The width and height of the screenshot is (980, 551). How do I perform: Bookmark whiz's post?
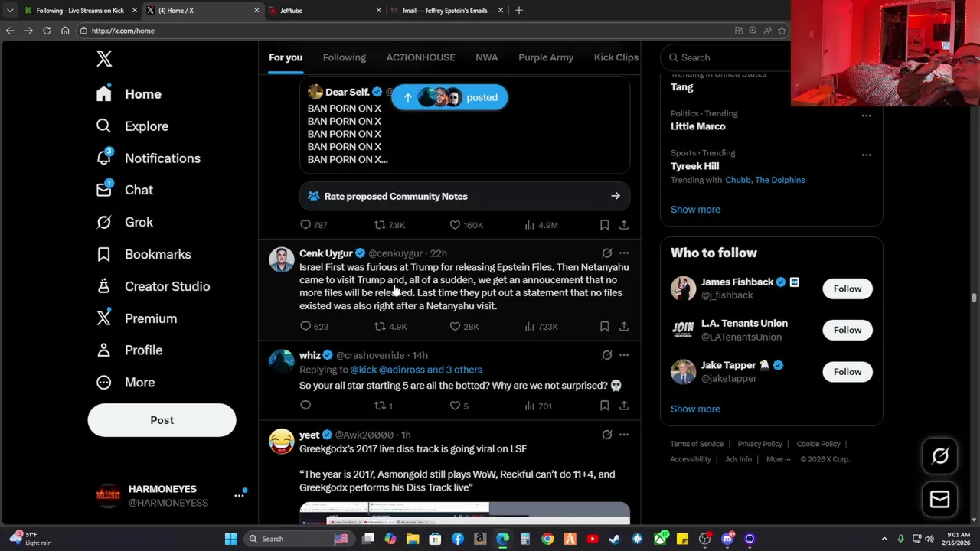[604, 406]
